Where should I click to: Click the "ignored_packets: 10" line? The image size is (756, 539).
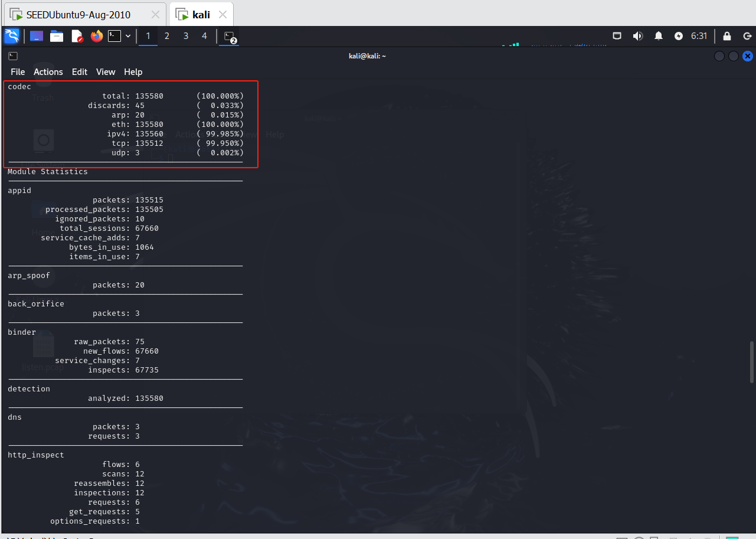pyautogui.click(x=100, y=219)
